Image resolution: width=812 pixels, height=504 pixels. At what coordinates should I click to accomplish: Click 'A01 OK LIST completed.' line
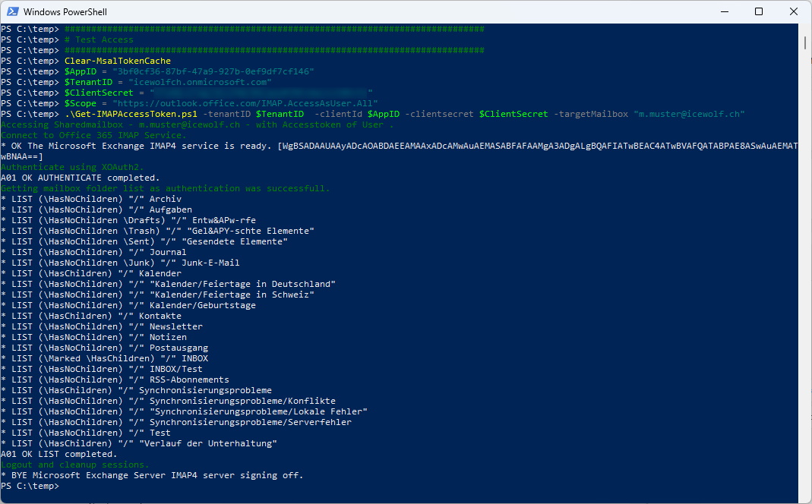59,454
